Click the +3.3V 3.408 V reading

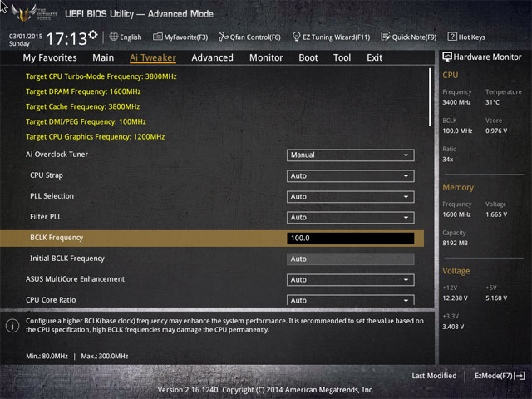tap(453, 327)
